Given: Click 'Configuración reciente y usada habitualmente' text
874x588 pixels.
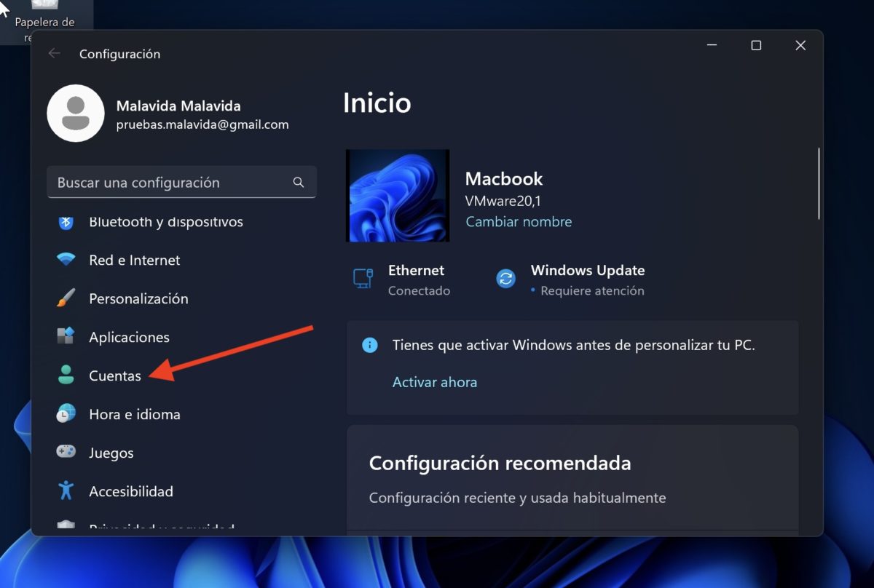Looking at the screenshot, I should click(517, 498).
